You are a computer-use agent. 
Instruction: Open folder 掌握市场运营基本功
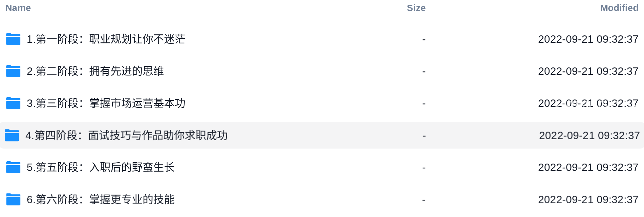[x=106, y=103]
